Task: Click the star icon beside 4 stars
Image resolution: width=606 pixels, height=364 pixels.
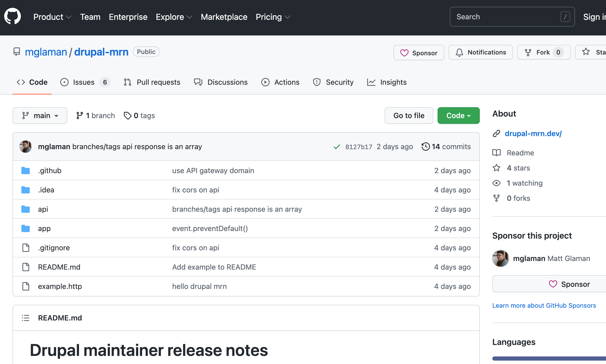Action: click(496, 168)
